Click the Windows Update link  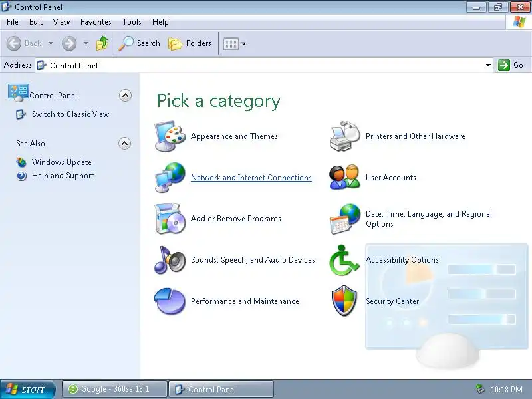point(62,162)
